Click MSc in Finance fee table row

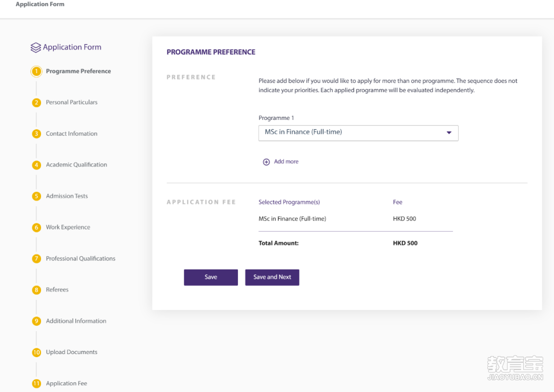(x=355, y=219)
